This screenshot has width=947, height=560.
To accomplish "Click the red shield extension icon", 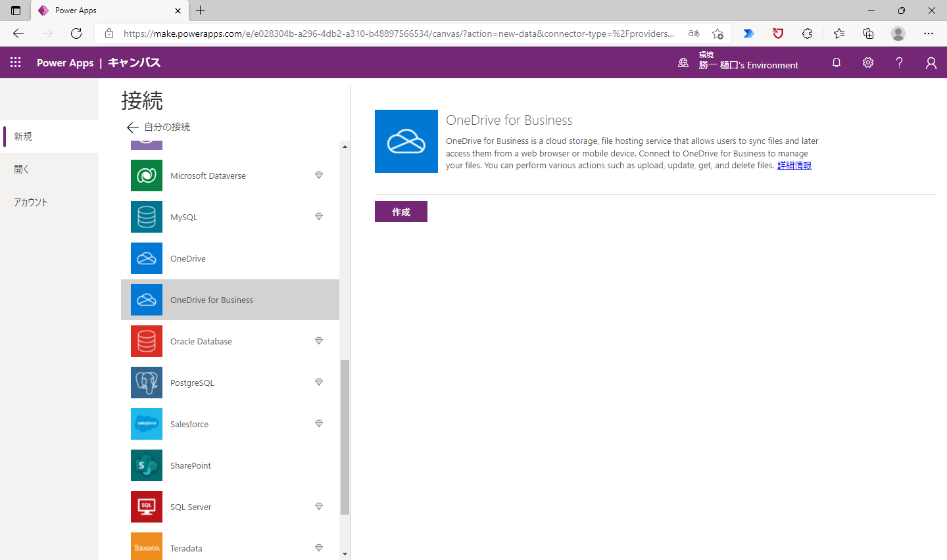I will click(x=778, y=34).
